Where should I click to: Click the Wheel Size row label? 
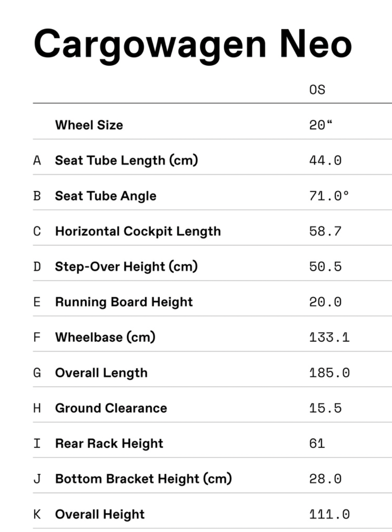point(89,125)
